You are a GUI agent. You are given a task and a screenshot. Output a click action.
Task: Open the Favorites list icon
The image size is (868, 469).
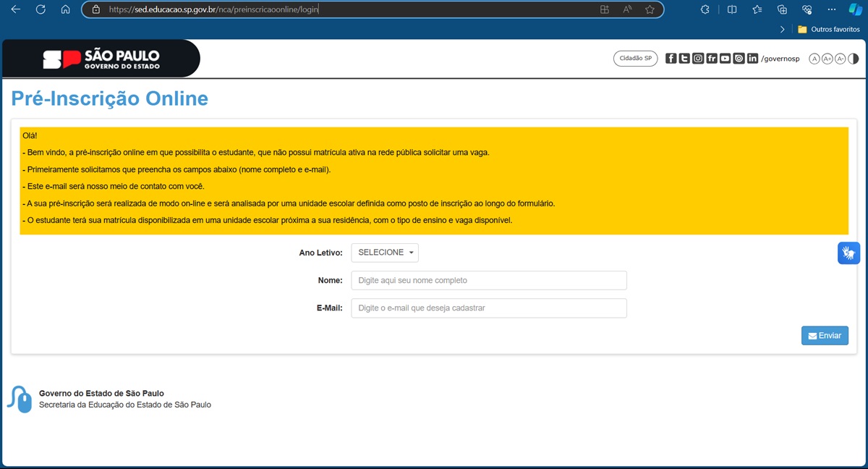click(x=757, y=9)
